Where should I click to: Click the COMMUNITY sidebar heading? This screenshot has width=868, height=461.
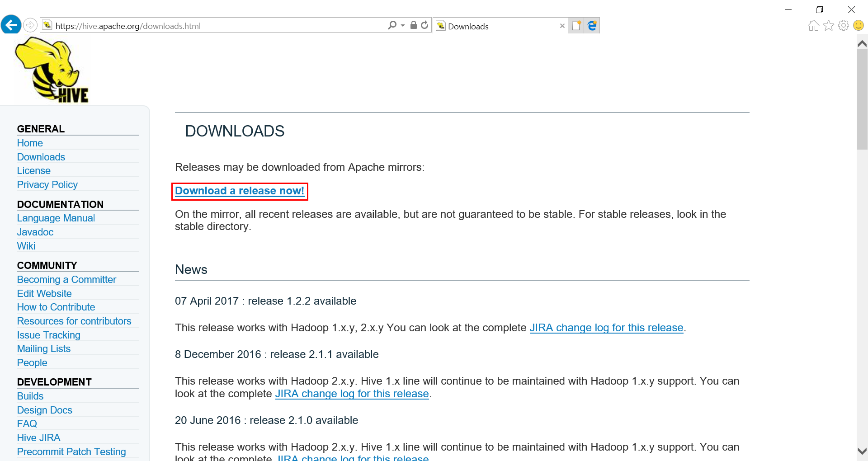[x=47, y=266]
